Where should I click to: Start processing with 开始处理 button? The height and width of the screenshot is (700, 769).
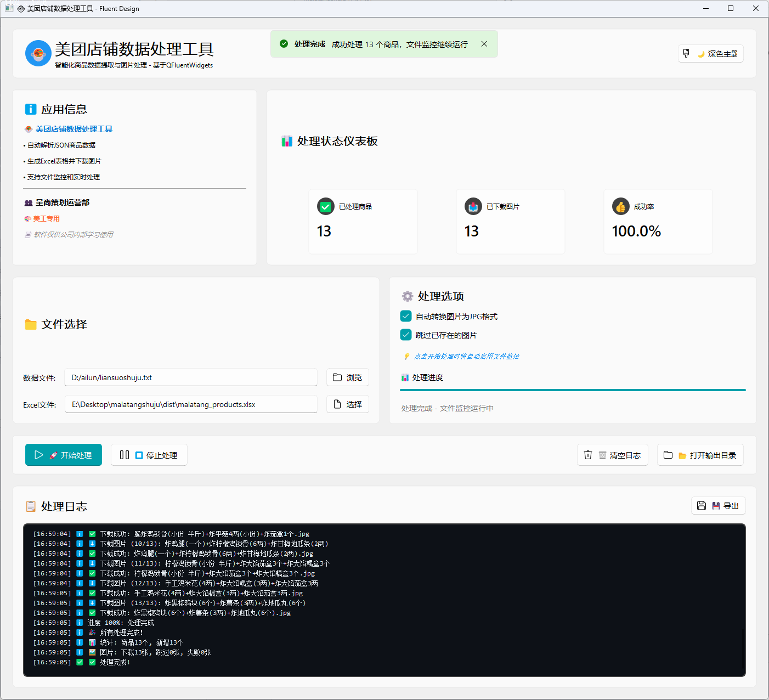[x=64, y=455]
